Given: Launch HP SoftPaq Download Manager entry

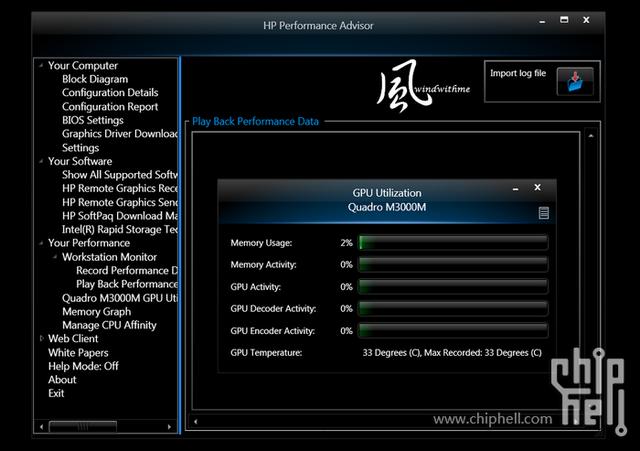Looking at the screenshot, I should pyautogui.click(x=120, y=216).
